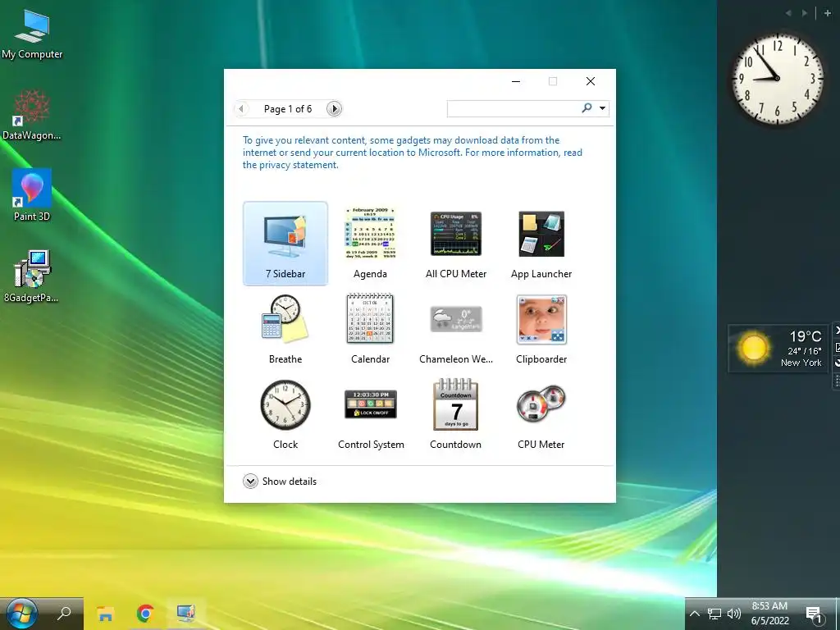This screenshot has height=630, width=840.
Task: Show hidden system tray icons
Action: coord(694,614)
